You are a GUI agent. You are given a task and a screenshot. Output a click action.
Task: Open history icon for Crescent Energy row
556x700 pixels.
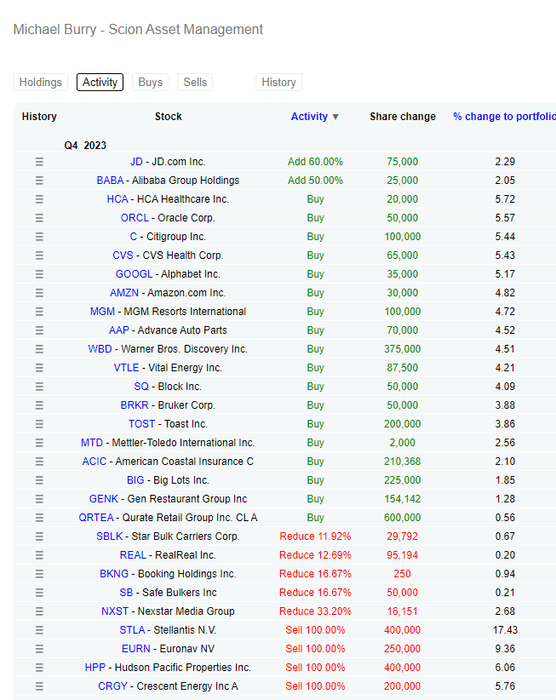click(x=39, y=687)
